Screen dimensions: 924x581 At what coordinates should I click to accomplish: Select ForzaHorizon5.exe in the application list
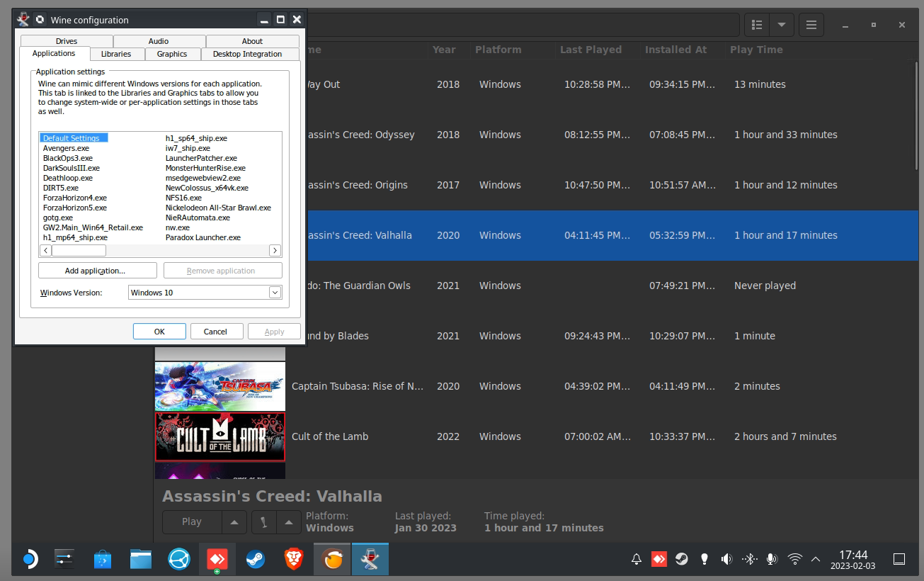coord(74,208)
